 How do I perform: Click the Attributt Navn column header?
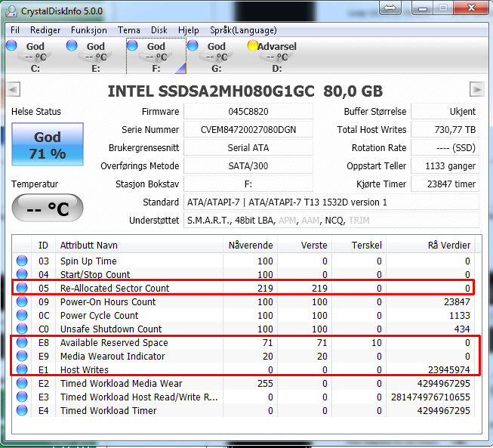pos(139,245)
